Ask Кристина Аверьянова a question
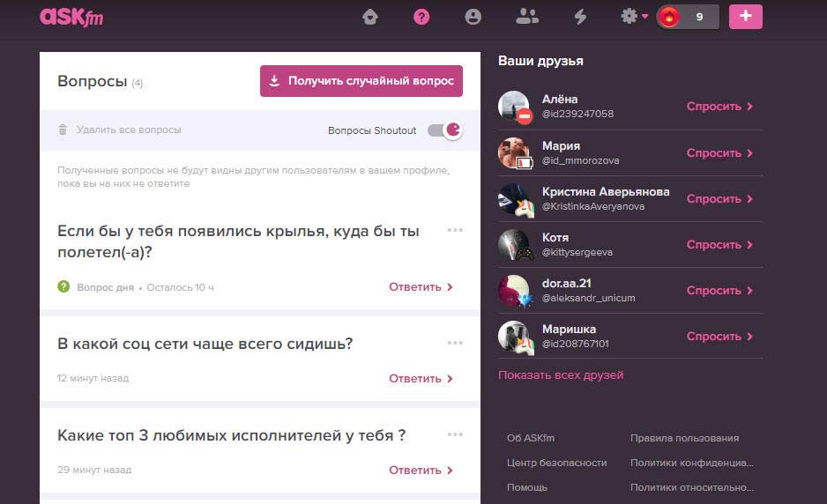The image size is (827, 504). click(x=719, y=199)
